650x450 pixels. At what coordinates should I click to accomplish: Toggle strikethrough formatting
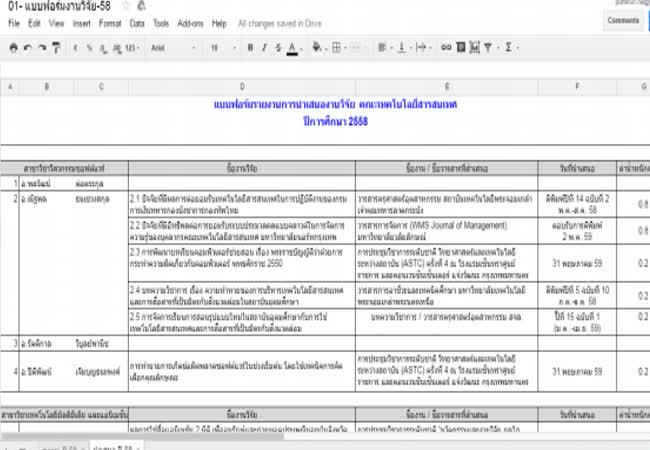tap(278, 48)
